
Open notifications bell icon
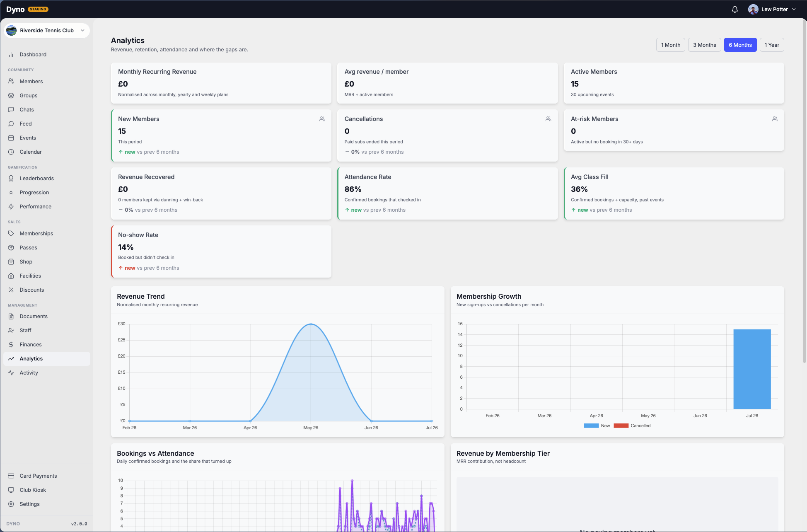735,10
